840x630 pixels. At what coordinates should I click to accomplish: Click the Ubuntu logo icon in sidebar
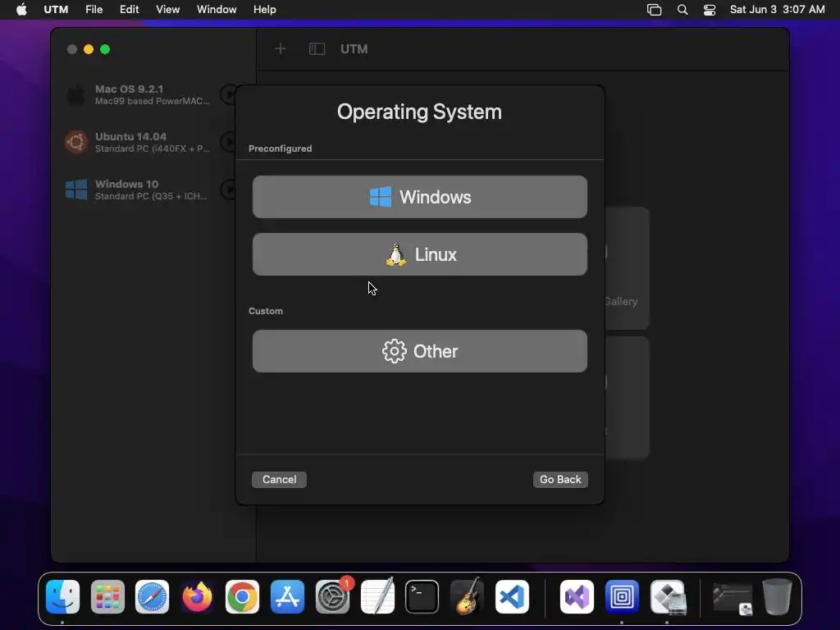tap(76, 142)
